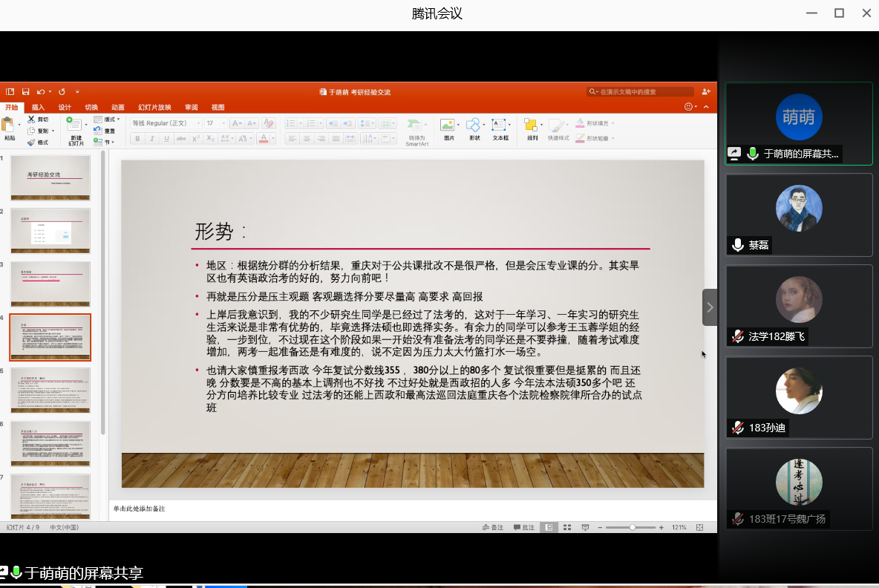Click the Arrange (排列) icon
This screenshot has height=588, width=879.
coord(531,125)
